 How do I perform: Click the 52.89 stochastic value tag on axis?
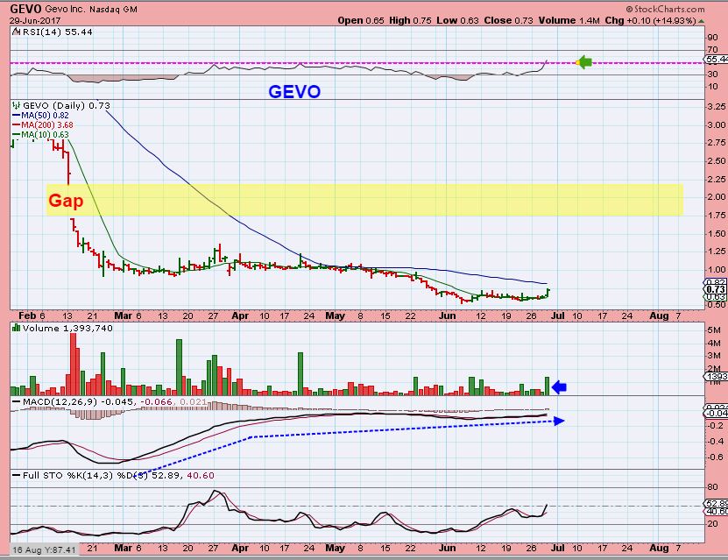(x=717, y=503)
